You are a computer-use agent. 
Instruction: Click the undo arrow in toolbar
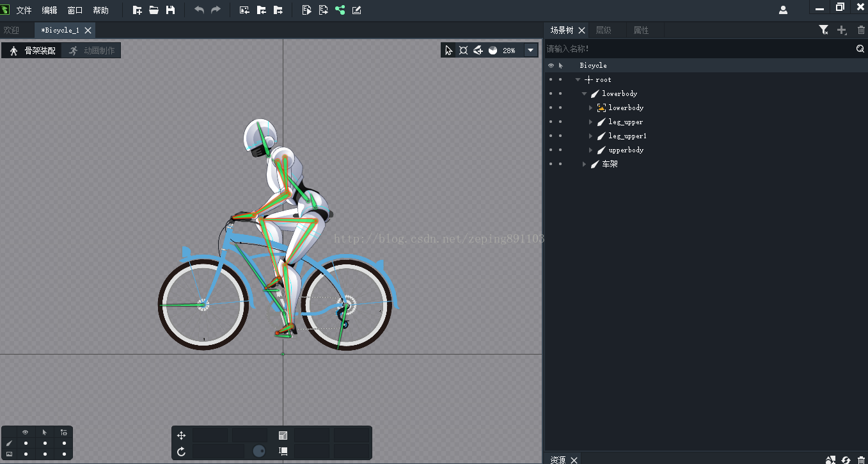(x=199, y=10)
